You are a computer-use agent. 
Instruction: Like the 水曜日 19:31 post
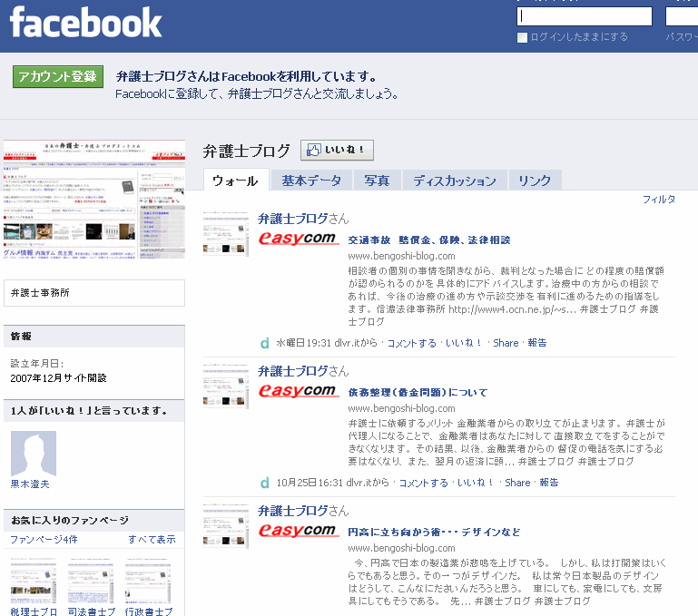tap(464, 343)
